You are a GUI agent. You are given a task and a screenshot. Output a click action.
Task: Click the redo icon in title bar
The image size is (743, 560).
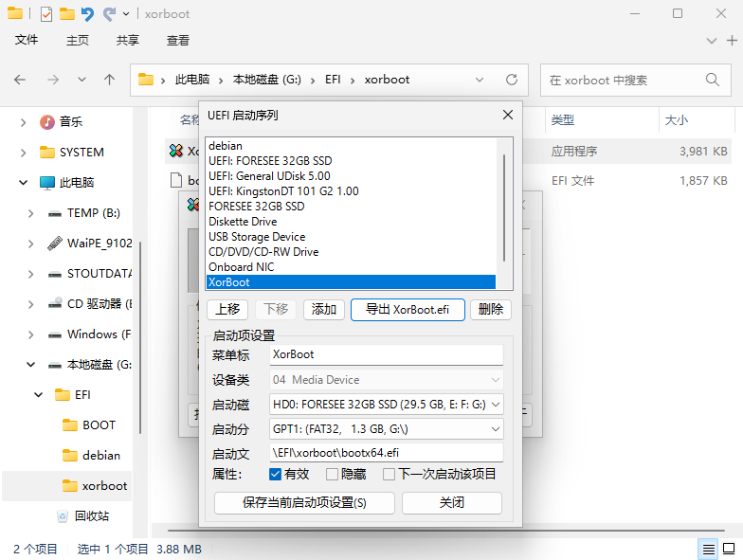110,14
